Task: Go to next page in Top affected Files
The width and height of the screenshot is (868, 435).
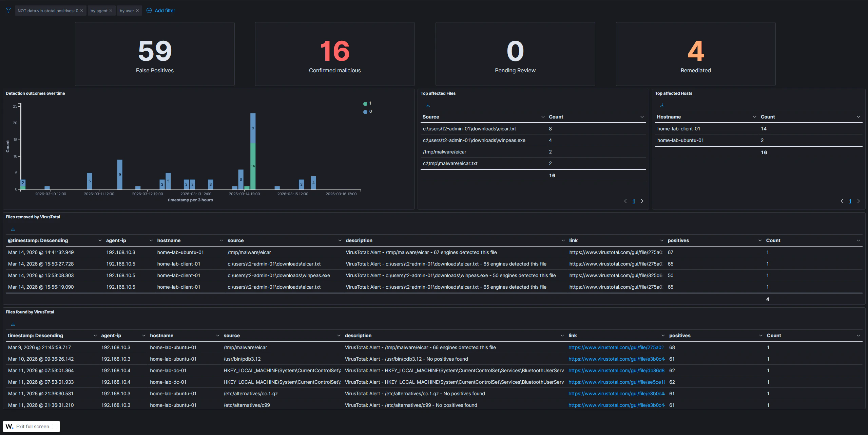Action: click(x=642, y=201)
